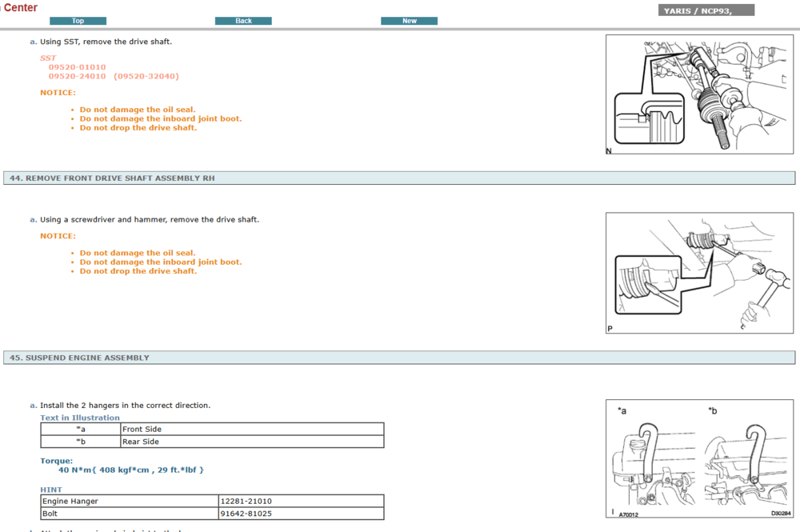800x532 pixels.
Task: Select the Rear Side table cell
Action: coord(141,442)
